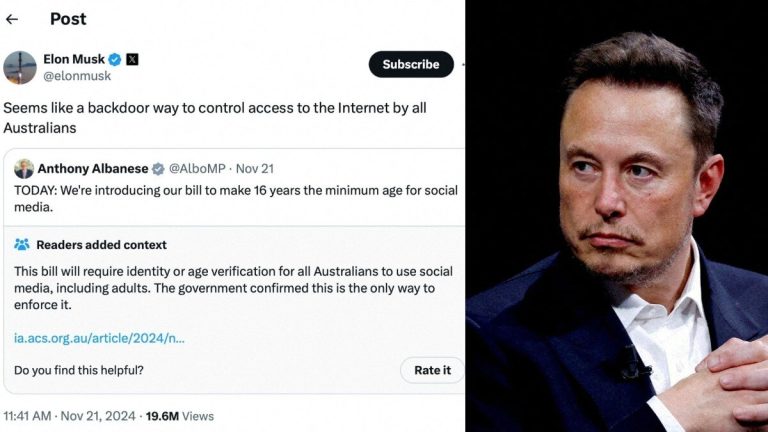Click Anthony Albanese's verified checkmark
Viewport: 768px width, 432px height.
click(x=157, y=168)
